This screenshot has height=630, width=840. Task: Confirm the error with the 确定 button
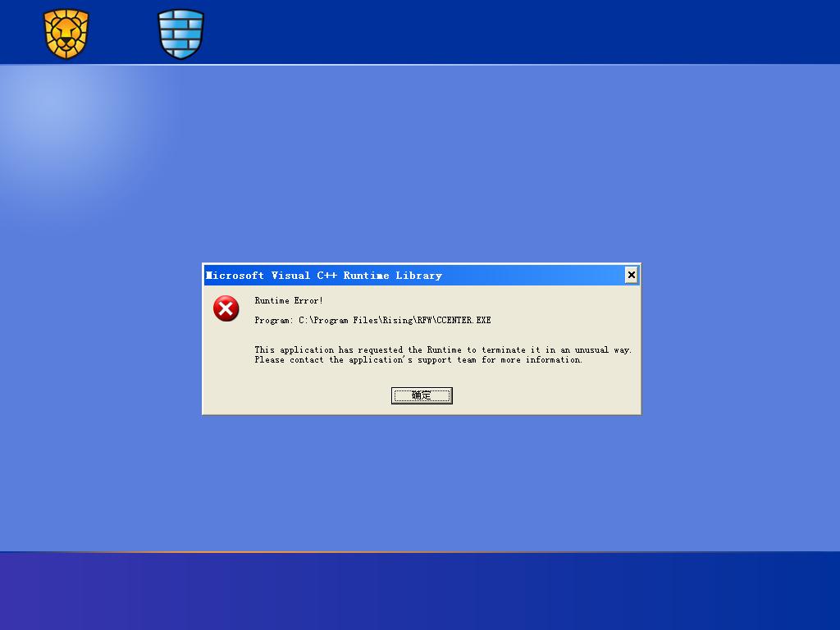[x=422, y=395]
